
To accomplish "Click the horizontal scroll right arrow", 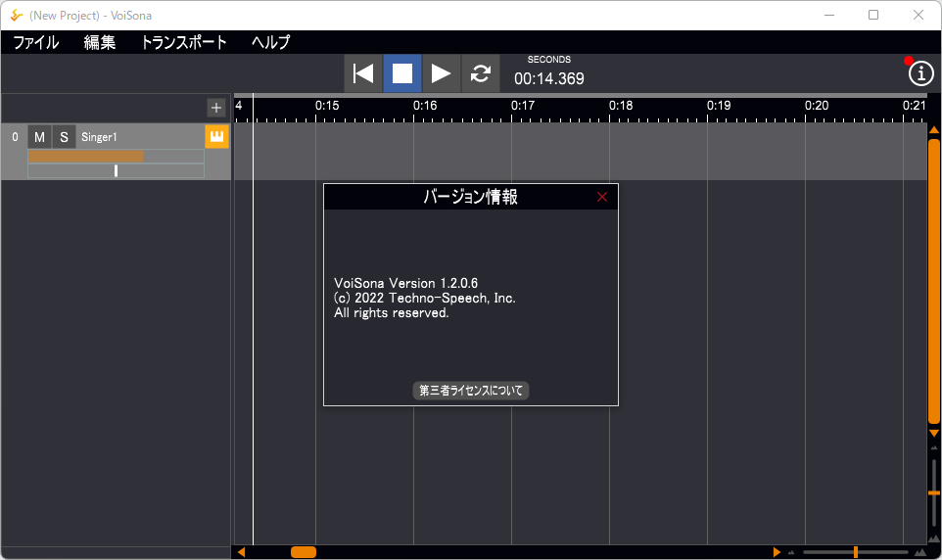I will point(777,552).
